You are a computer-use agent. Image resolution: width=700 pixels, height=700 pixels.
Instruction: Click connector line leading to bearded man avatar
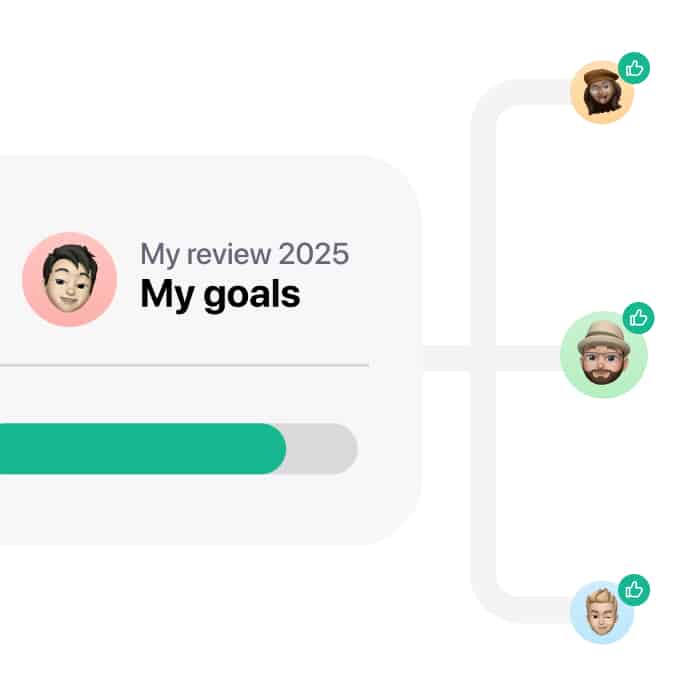click(528, 358)
